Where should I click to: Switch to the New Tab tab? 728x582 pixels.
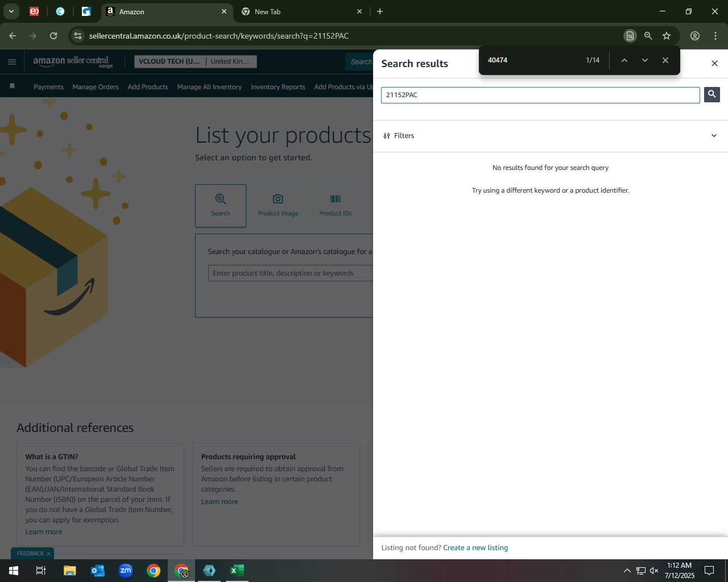tap(301, 11)
